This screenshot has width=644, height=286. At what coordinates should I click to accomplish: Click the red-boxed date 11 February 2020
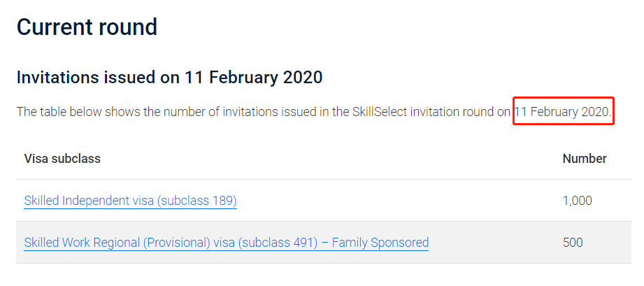point(563,112)
